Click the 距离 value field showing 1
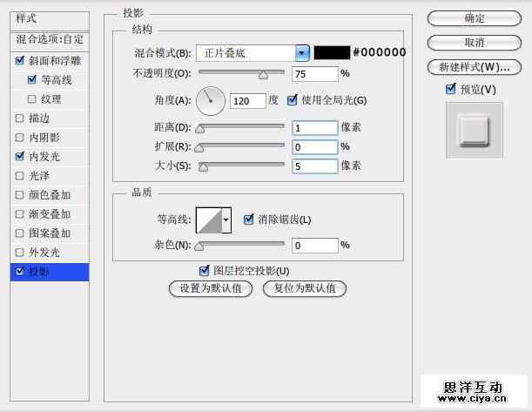 tap(315, 128)
